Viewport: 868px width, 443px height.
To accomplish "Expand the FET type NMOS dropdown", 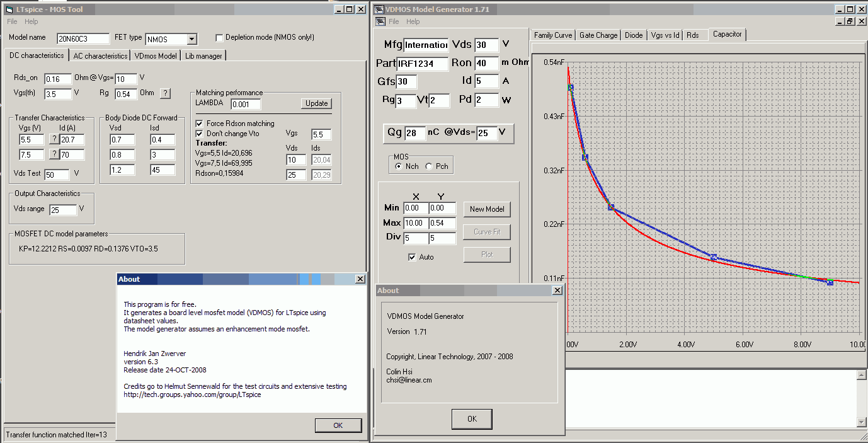I will point(191,39).
